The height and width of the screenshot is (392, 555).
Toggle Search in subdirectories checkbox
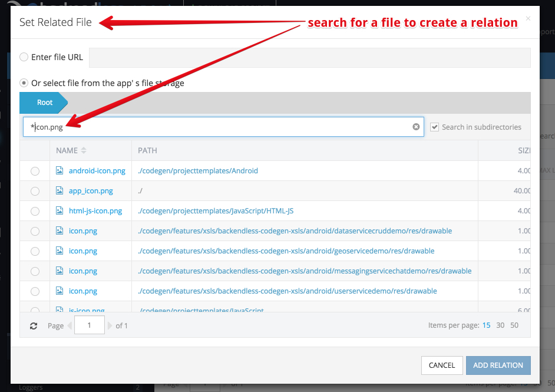coord(434,127)
